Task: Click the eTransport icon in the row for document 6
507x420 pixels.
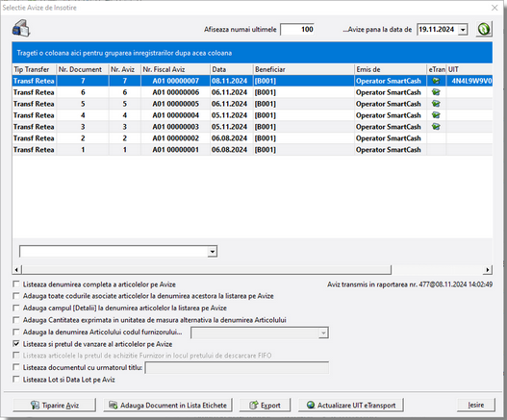Action: (x=436, y=92)
